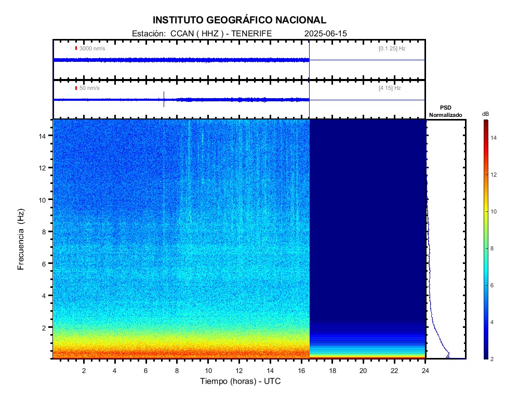This screenshot has height=399, width=532.
Task: Click the Frecuencia (Hz) axis label
Action: 21,239
